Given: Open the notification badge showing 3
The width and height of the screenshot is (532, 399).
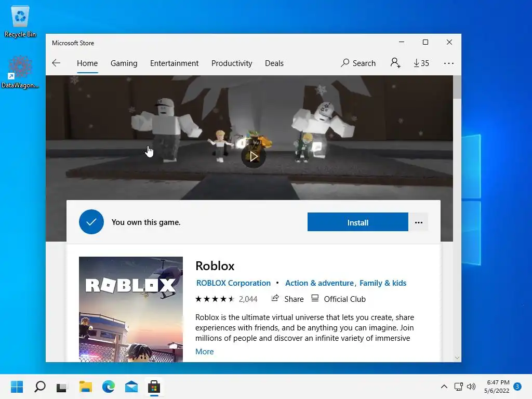Looking at the screenshot, I should click(x=517, y=387).
